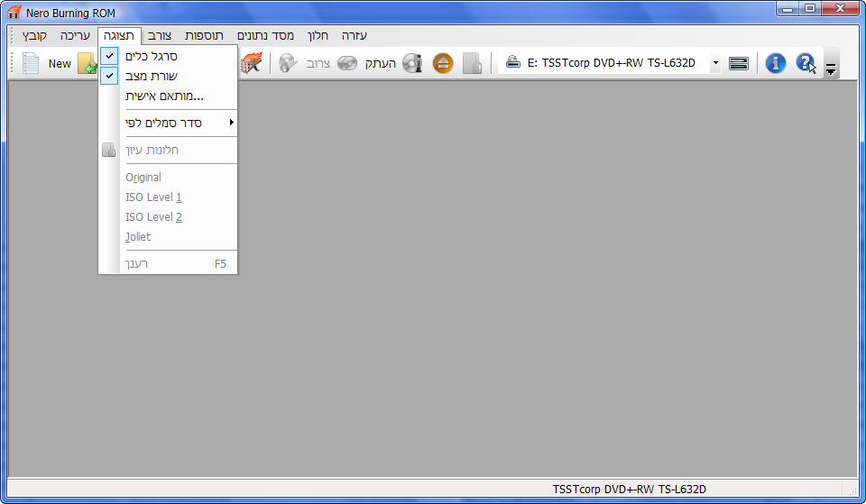Close the Nero Burning ROM window
This screenshot has width=866, height=504.
pyautogui.click(x=840, y=8)
